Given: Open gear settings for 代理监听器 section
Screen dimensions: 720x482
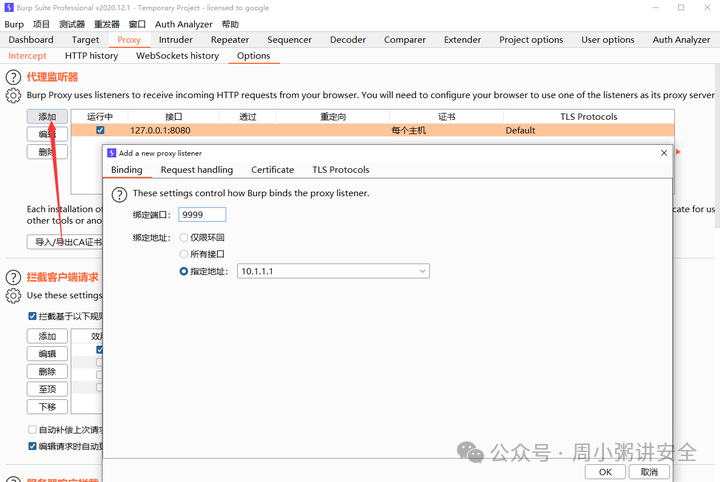Looking at the screenshot, I should [13, 95].
